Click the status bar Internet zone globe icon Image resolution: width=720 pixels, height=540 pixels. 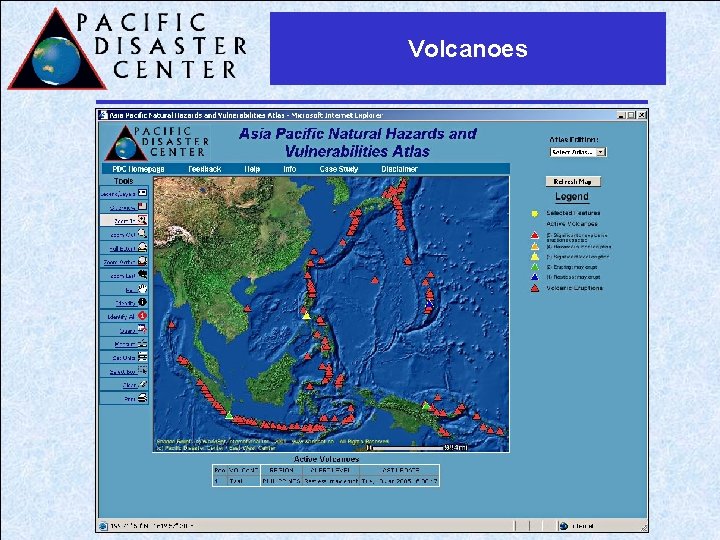click(x=563, y=526)
